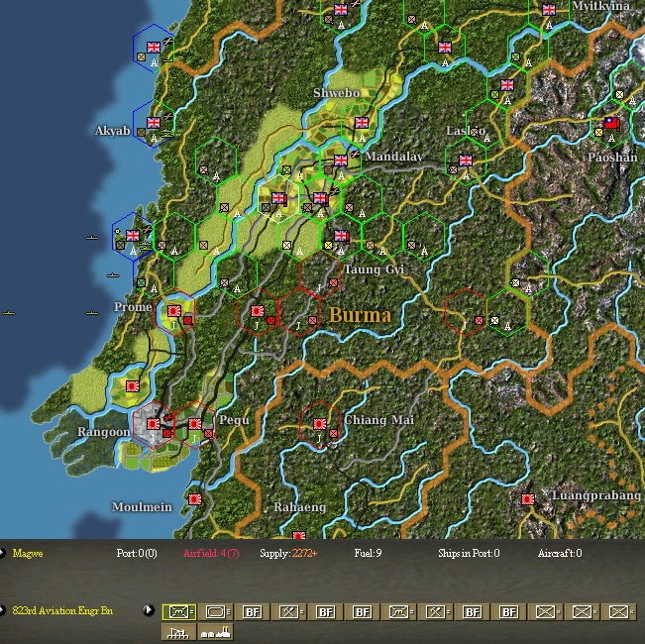The width and height of the screenshot is (645, 644).
Task: Open the resource icon left of the factory icon
Action: coord(179,632)
